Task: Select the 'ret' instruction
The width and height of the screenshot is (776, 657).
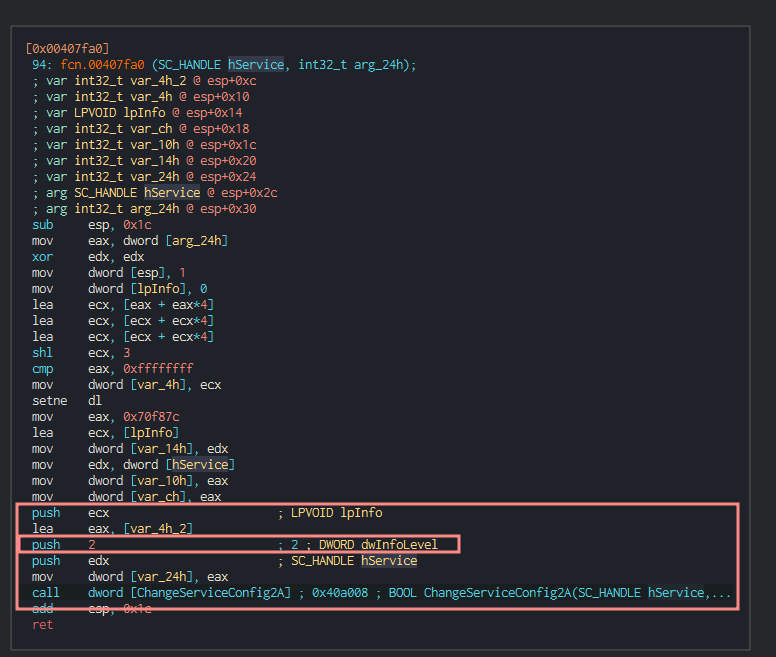Action: point(43,625)
